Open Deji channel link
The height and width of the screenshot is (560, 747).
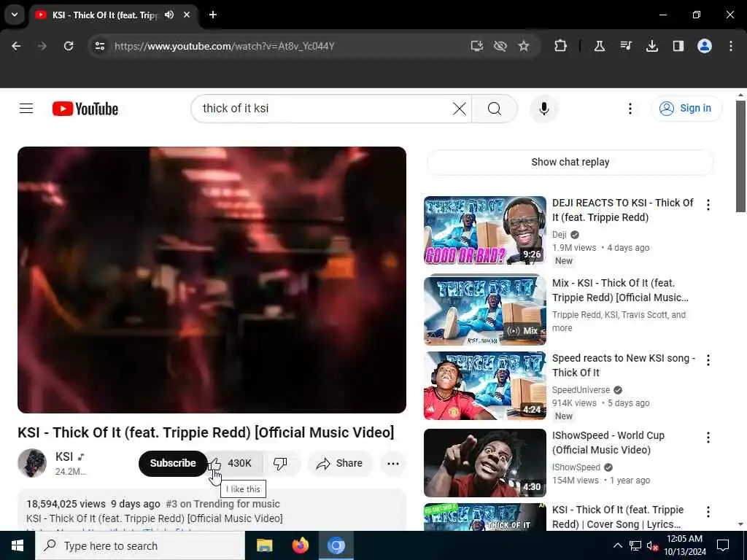tap(560, 234)
